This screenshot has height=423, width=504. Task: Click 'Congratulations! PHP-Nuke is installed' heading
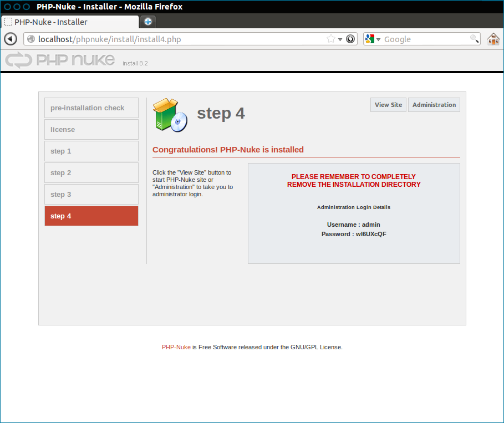pos(228,150)
